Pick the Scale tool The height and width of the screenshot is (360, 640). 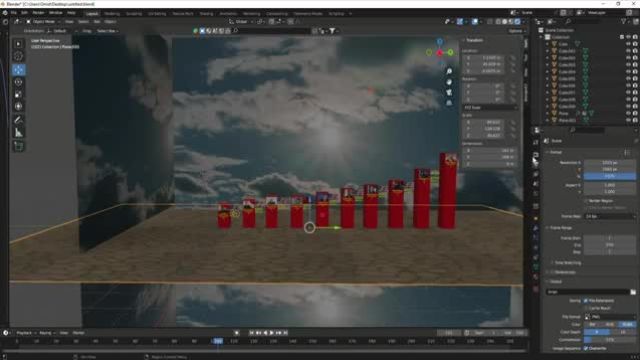(x=18, y=94)
